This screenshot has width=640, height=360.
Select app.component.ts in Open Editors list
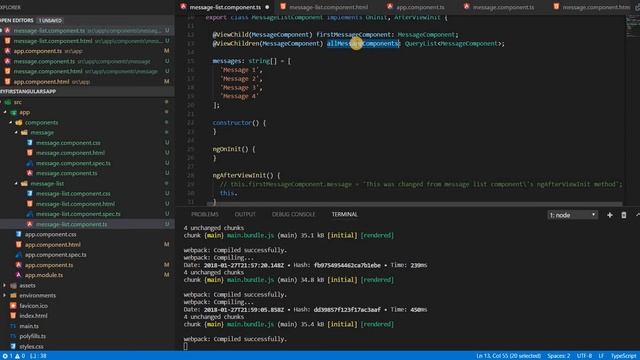pyautogui.click(x=87, y=51)
